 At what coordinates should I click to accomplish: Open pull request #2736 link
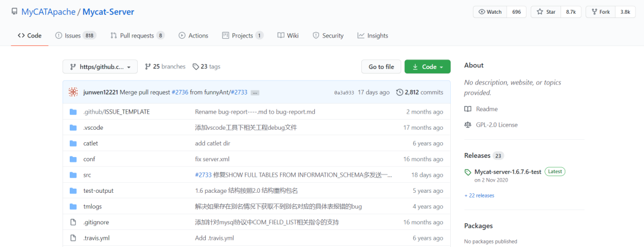(x=180, y=93)
